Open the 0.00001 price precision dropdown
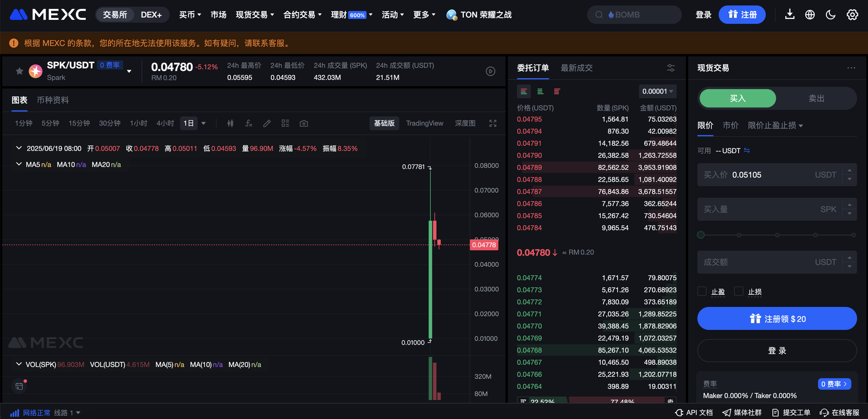Screen dimensions: 868x419 [x=657, y=91]
